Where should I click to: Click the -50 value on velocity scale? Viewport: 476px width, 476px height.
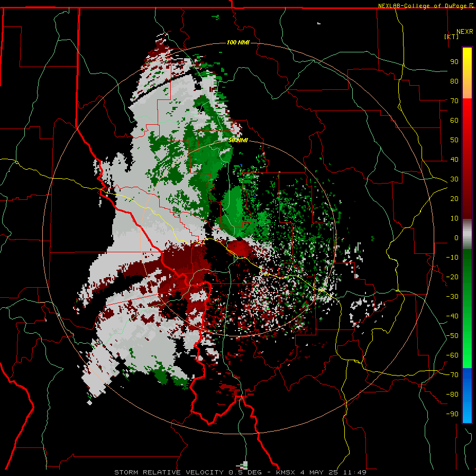pyautogui.click(x=452, y=336)
